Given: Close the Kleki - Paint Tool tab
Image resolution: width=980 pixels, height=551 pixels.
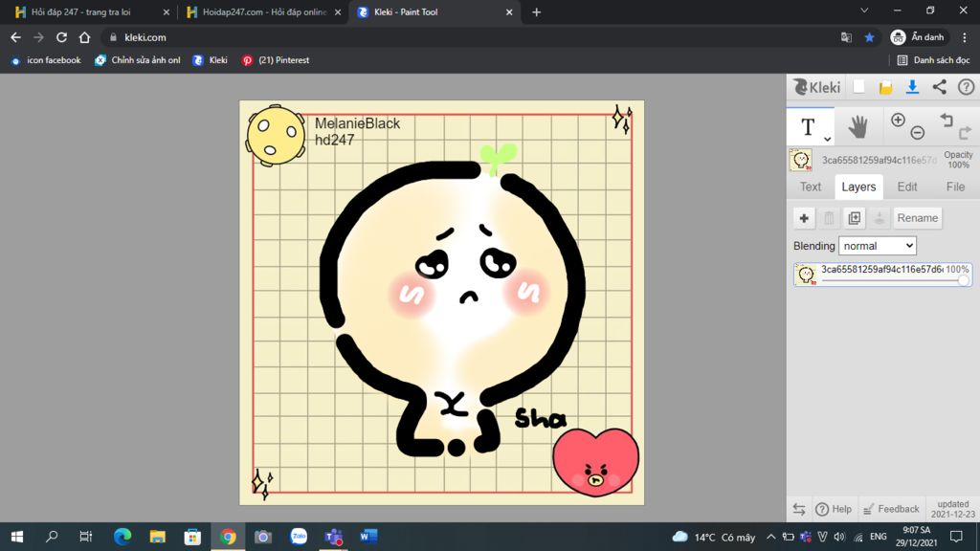Looking at the screenshot, I should 509,11.
